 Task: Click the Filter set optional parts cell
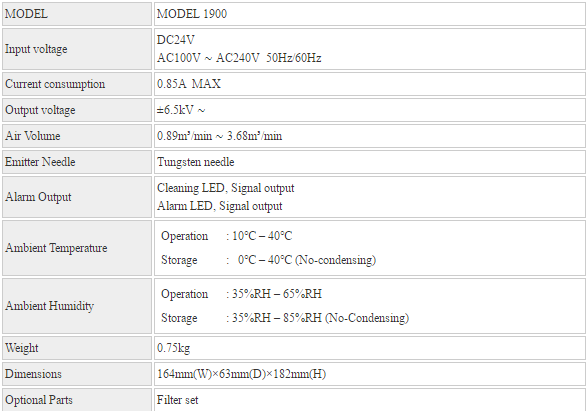pyautogui.click(x=370, y=400)
